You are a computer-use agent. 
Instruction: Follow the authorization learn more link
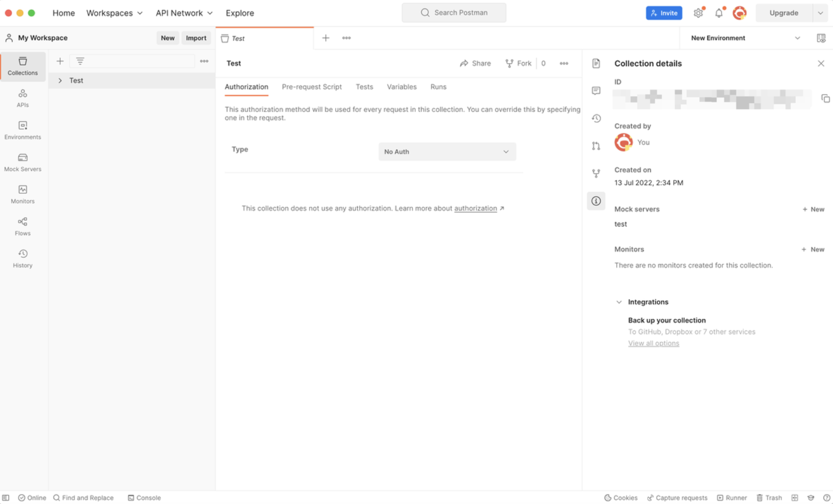[475, 208]
